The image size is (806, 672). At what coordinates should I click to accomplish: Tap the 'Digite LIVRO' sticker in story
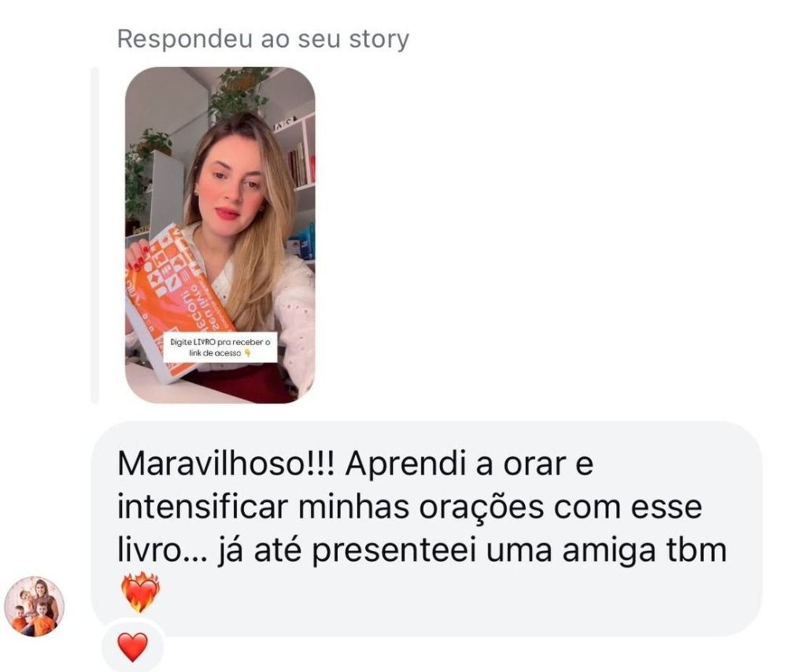point(220,347)
